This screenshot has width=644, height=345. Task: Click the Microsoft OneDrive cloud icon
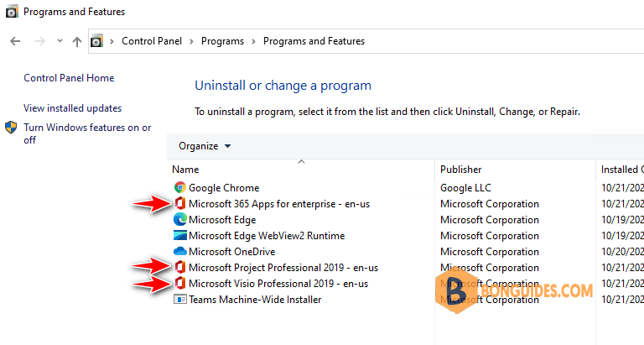(x=180, y=251)
